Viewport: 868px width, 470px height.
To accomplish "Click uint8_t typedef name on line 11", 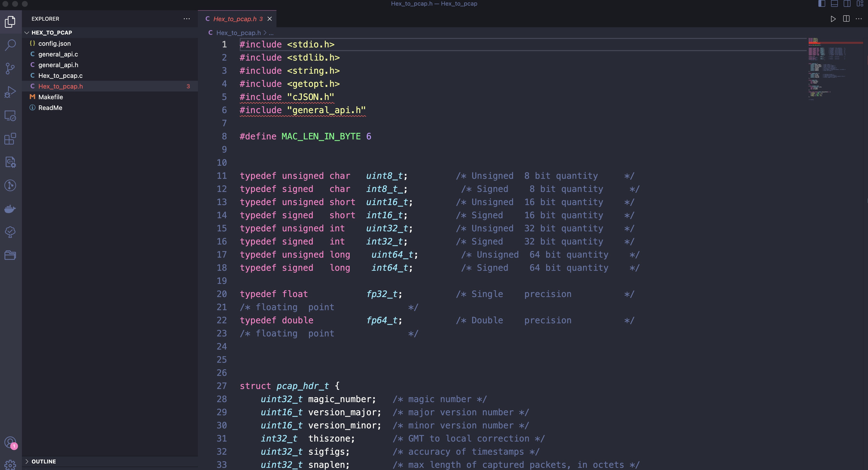I will (x=384, y=176).
